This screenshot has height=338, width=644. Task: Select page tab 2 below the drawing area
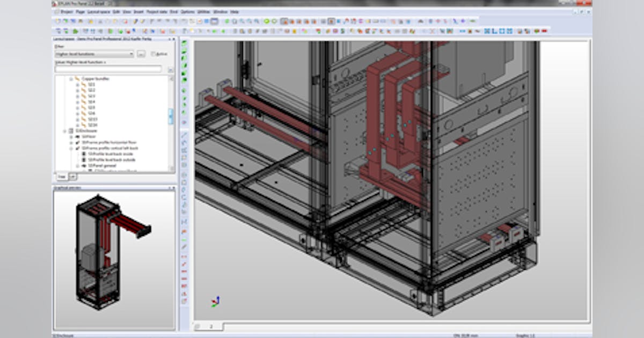pos(211,326)
